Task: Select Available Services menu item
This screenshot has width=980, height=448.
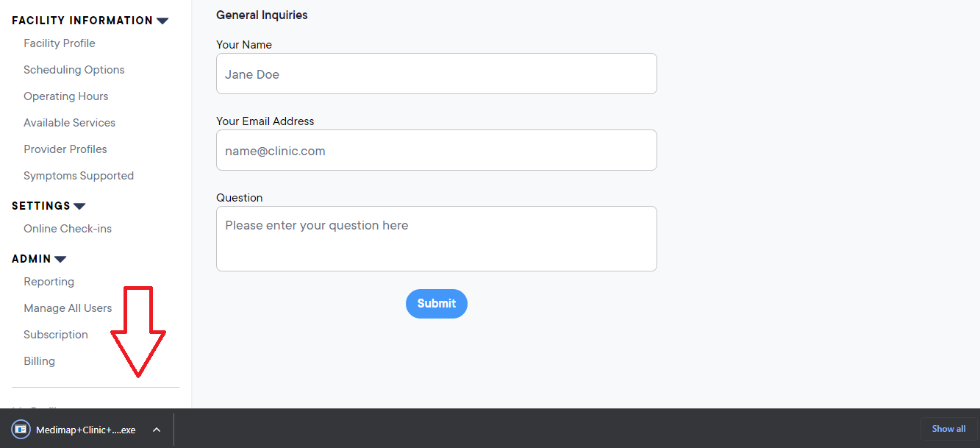Action: click(70, 123)
